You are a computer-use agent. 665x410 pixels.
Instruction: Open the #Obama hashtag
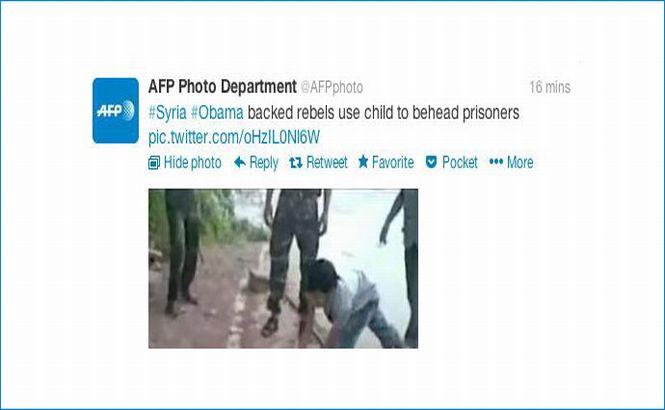coord(217,113)
